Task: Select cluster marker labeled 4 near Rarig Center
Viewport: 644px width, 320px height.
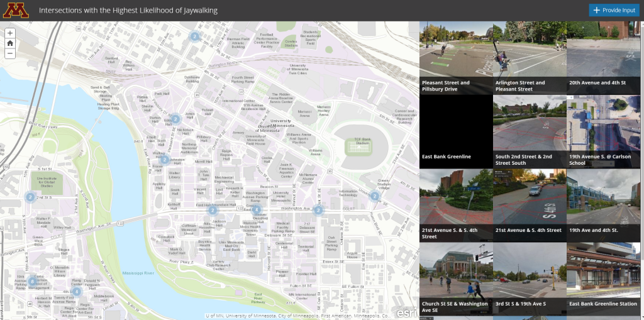Action: tap(76, 292)
